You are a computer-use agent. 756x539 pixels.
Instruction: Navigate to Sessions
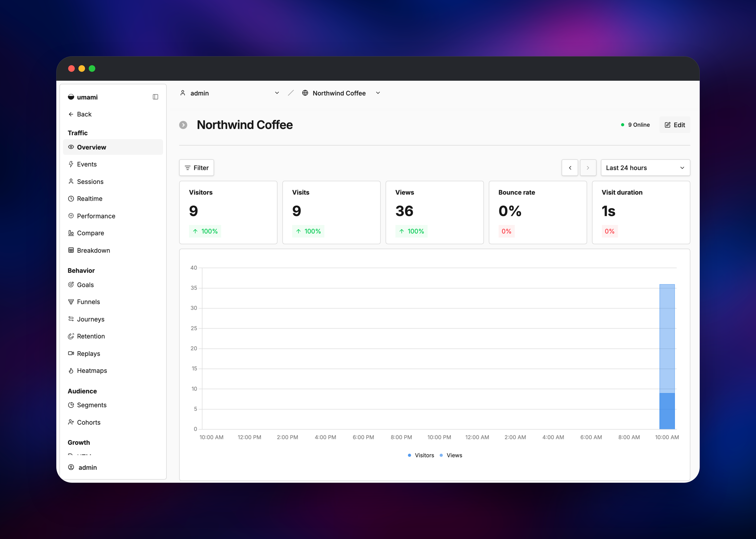coord(113,182)
